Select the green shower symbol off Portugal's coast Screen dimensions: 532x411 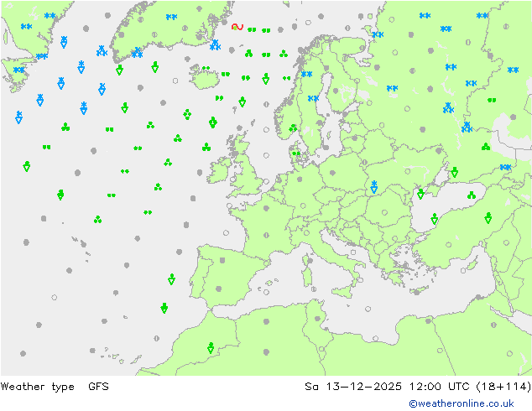pyautogui.click(x=172, y=279)
